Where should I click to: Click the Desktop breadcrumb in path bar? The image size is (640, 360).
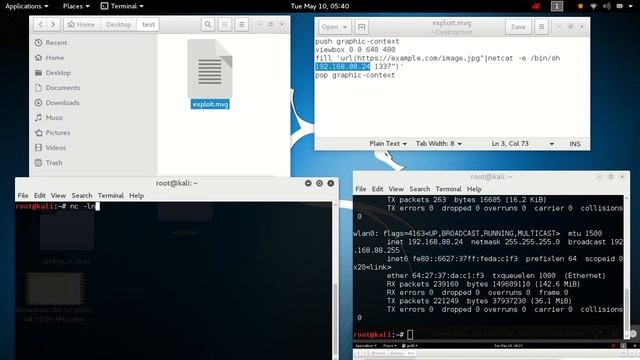point(119,24)
